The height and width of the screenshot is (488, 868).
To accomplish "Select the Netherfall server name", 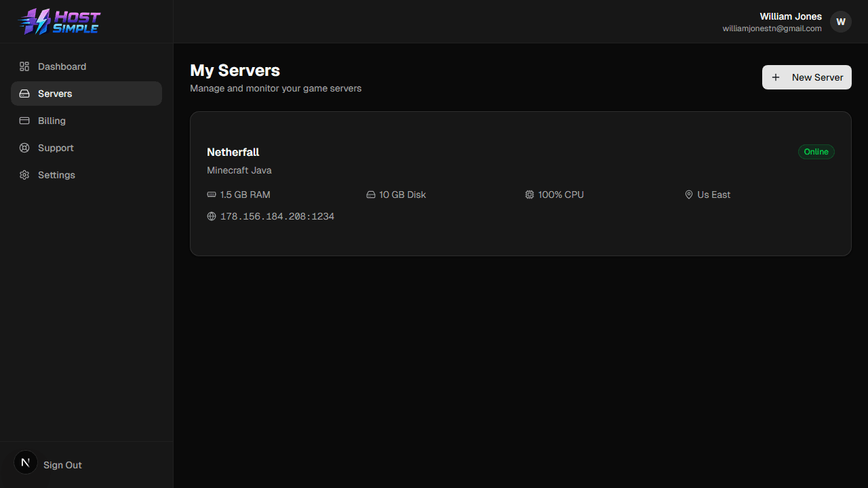I will pos(233,152).
